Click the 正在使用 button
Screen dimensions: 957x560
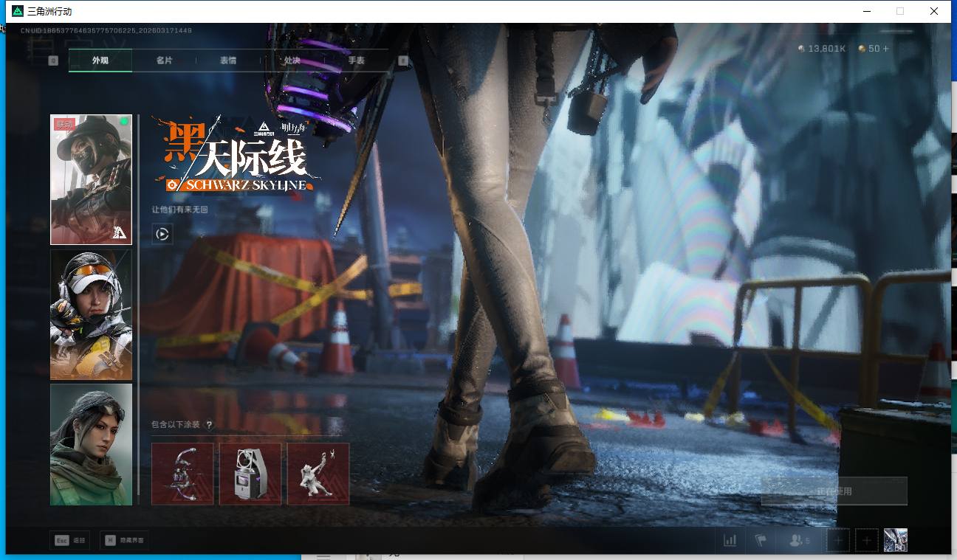(834, 491)
